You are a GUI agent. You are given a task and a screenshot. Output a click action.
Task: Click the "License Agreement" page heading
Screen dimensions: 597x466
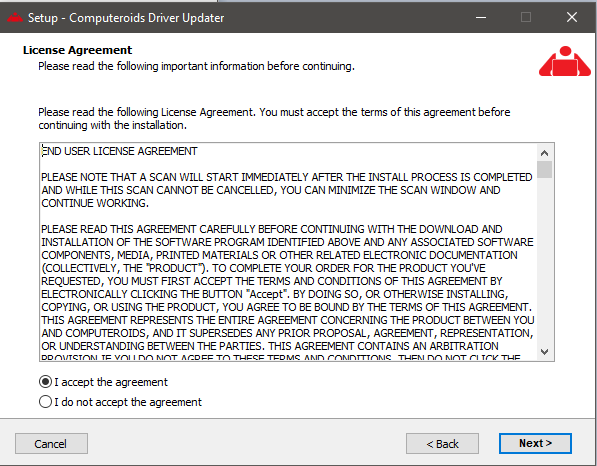[77, 50]
